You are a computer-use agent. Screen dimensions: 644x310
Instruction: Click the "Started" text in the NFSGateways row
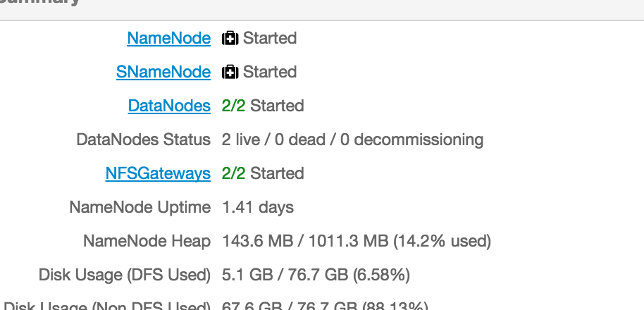click(x=278, y=173)
